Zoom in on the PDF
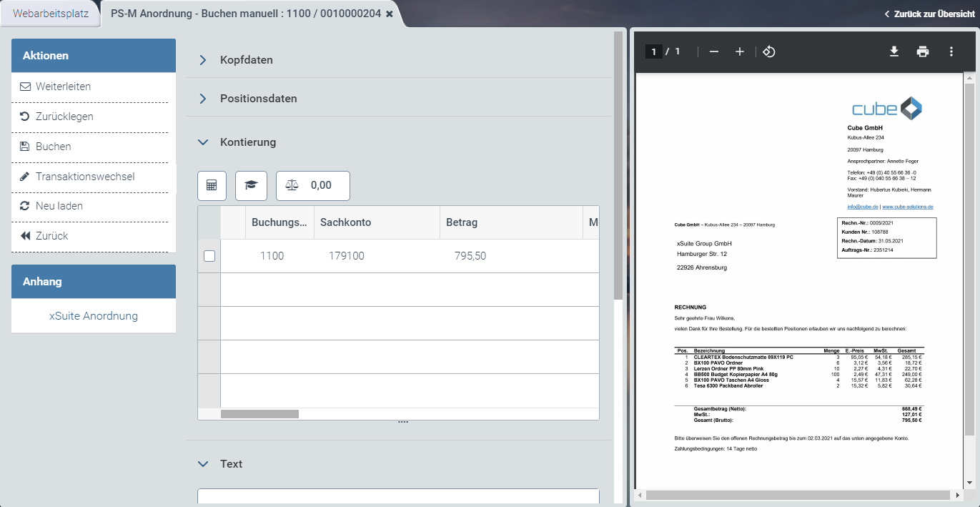980x507 pixels. tap(740, 51)
